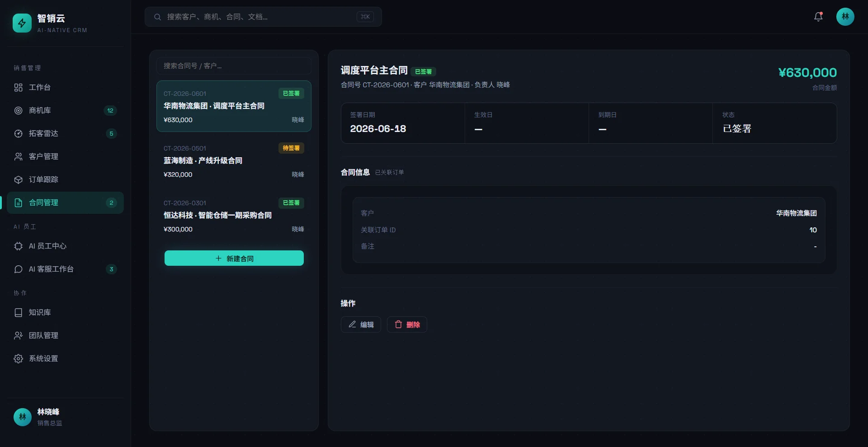
Task: Click the AI 员工中心 chip icon
Action: [x=18, y=246]
